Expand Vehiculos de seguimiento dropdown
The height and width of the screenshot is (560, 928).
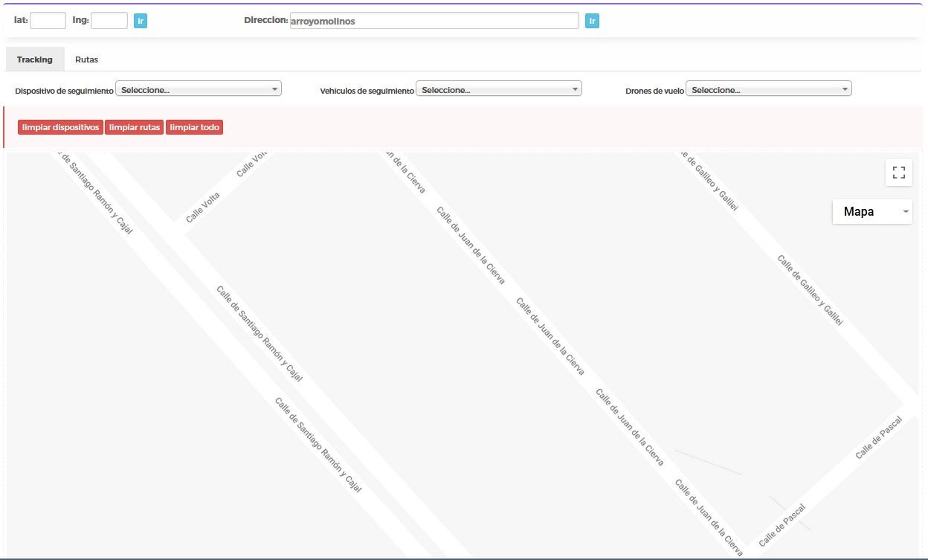498,89
